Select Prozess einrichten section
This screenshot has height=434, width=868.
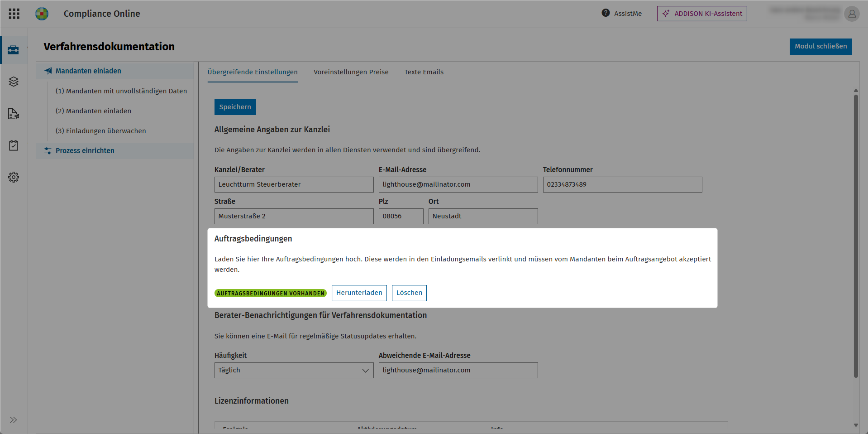click(115, 151)
